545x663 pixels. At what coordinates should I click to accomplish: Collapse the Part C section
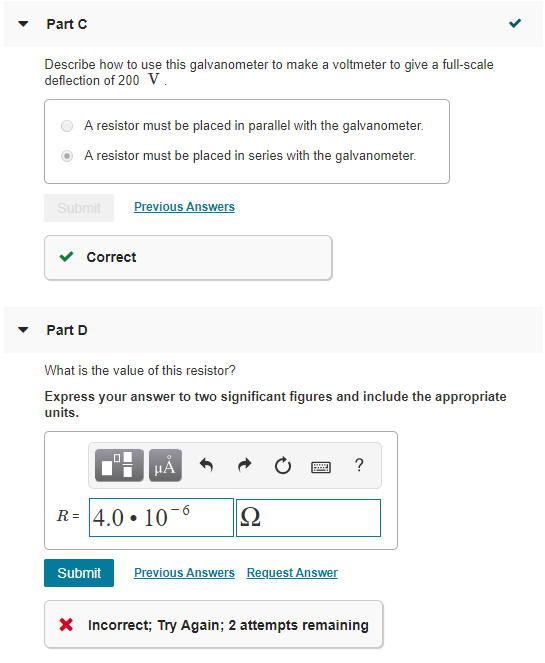(23, 24)
